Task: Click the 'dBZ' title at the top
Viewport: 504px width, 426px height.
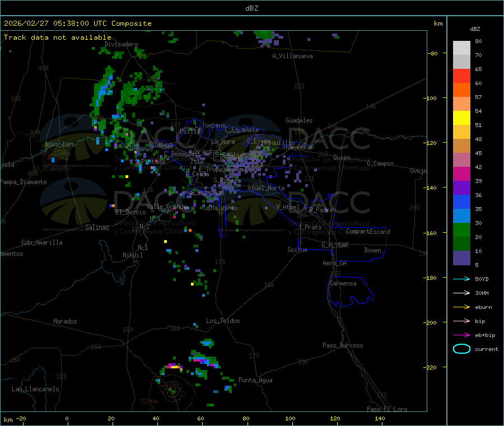Action: tap(251, 8)
